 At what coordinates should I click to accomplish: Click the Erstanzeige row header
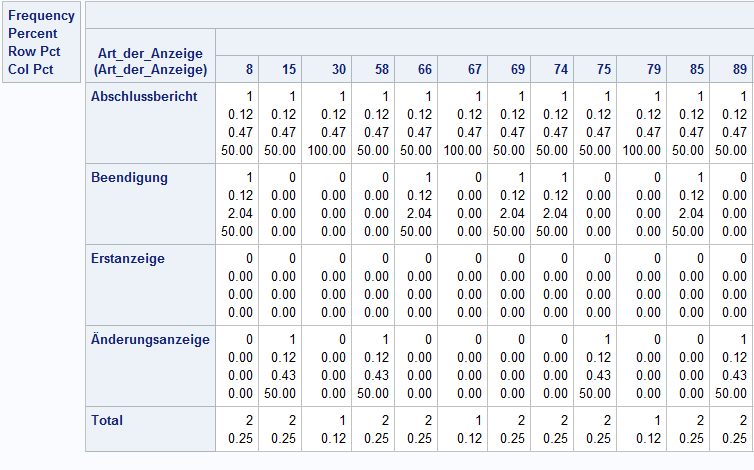[128, 258]
